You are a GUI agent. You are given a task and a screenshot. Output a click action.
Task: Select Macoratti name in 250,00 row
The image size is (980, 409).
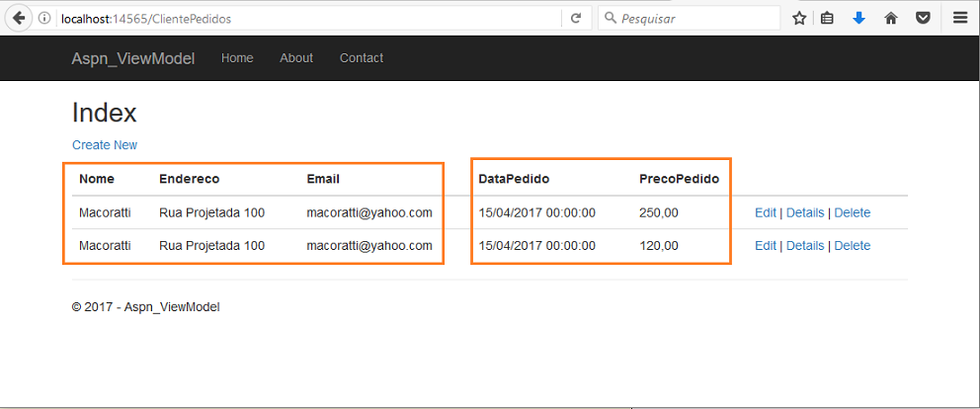(105, 212)
